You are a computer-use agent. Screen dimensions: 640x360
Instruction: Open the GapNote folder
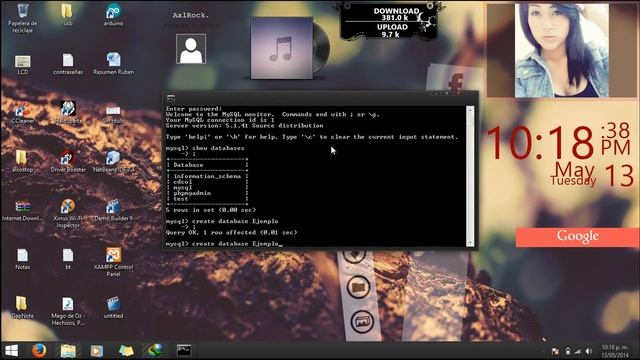(x=22, y=307)
